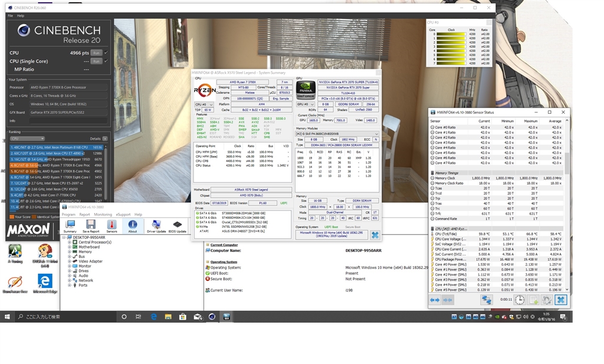Click the Current Computer heading link
Screen dimensions: 604x364
224,245
